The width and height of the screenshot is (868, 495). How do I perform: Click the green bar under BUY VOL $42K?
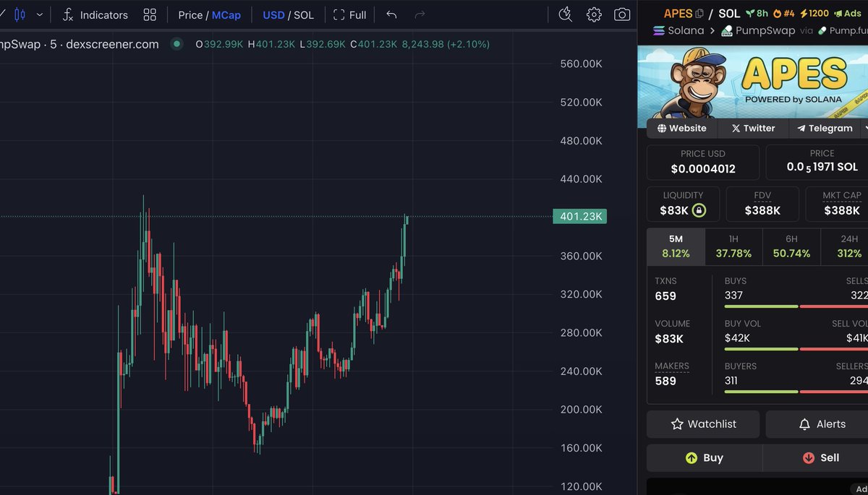click(x=761, y=349)
